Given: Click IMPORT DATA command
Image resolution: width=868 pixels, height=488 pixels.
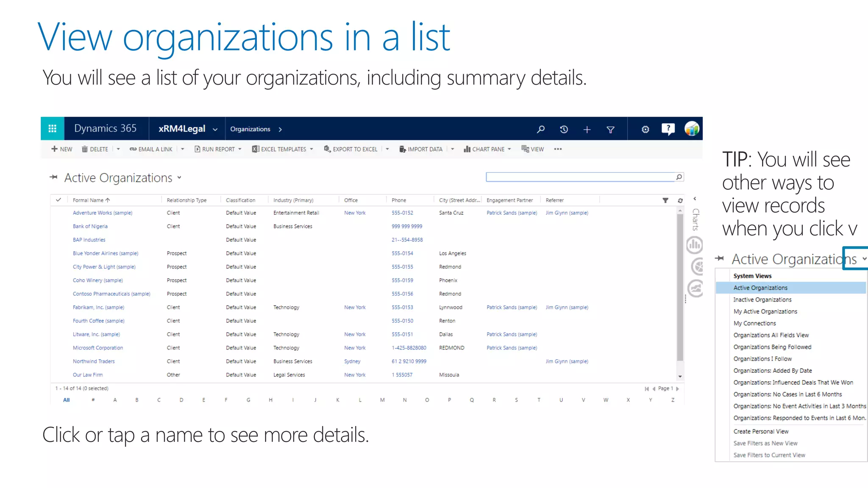Looking at the screenshot, I should pyautogui.click(x=421, y=149).
